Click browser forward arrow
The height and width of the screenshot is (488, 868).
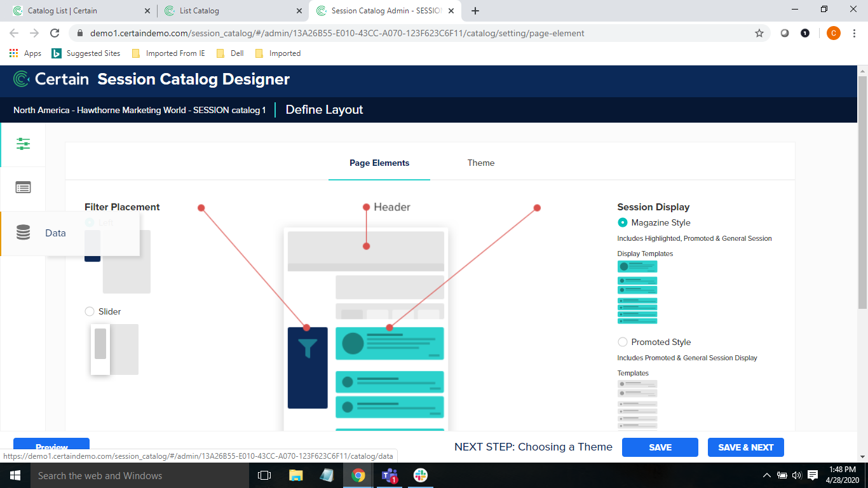tap(34, 33)
